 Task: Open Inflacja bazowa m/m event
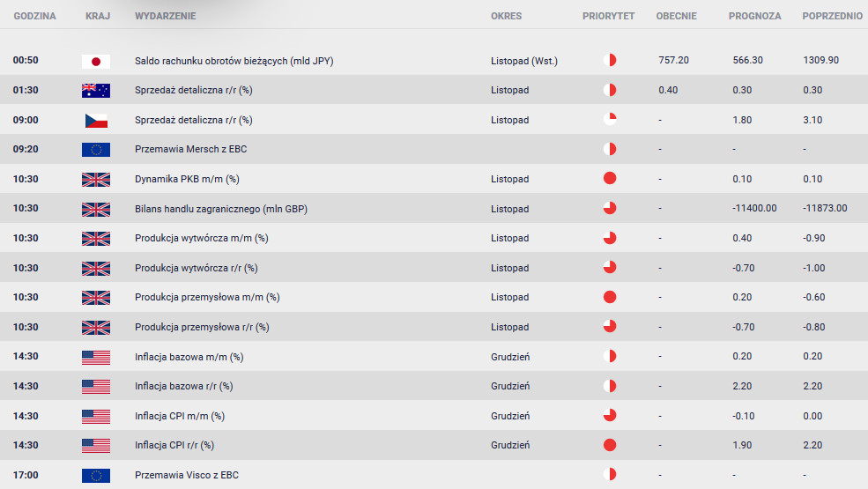click(189, 356)
